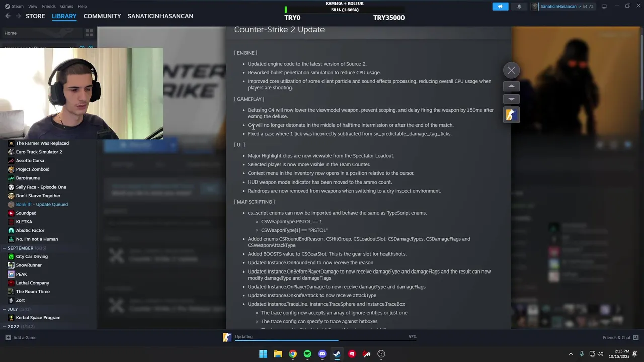This screenshot has width=644, height=362.
Task: Open File Explorer from taskbar
Action: tap(278, 354)
